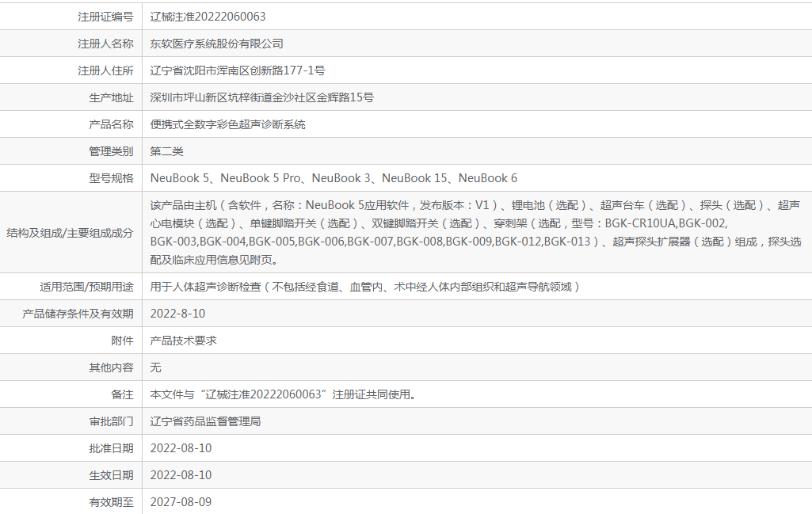Click the storage validity value 2022-8-10
812x514 pixels.
tap(177, 314)
